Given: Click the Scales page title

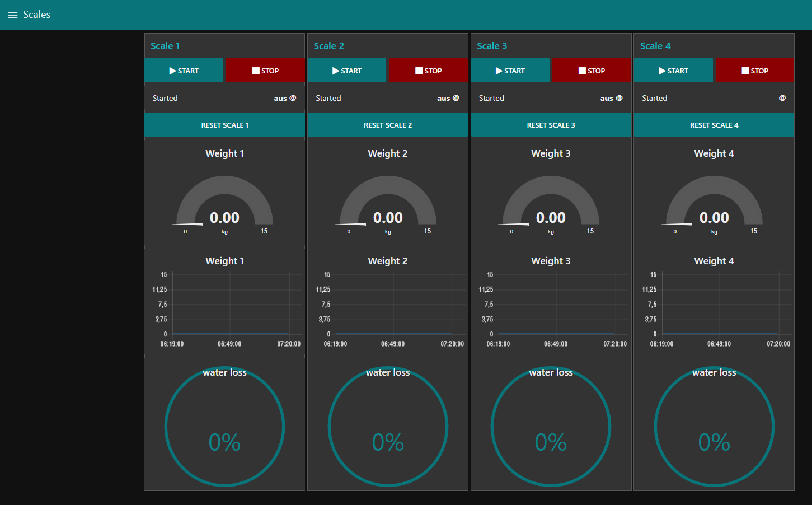Looking at the screenshot, I should [37, 15].
